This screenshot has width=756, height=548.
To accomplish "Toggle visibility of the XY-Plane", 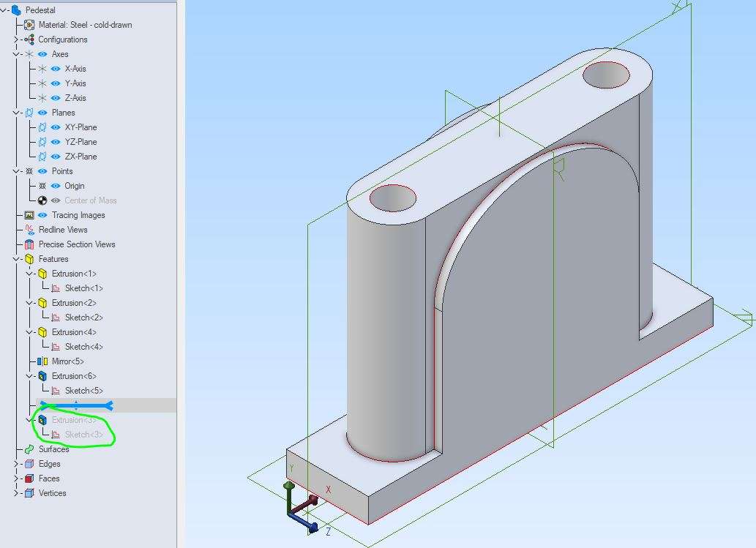I will [x=56, y=127].
